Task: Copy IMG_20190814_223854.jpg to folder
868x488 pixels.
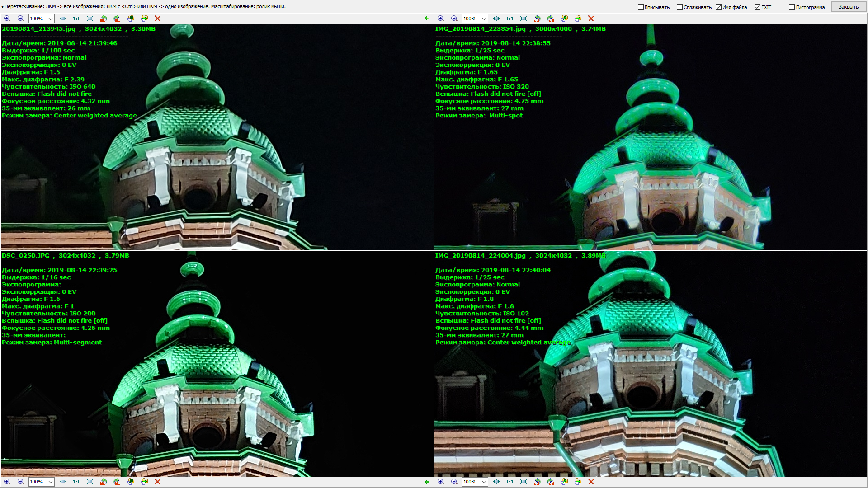Action: (x=564, y=19)
